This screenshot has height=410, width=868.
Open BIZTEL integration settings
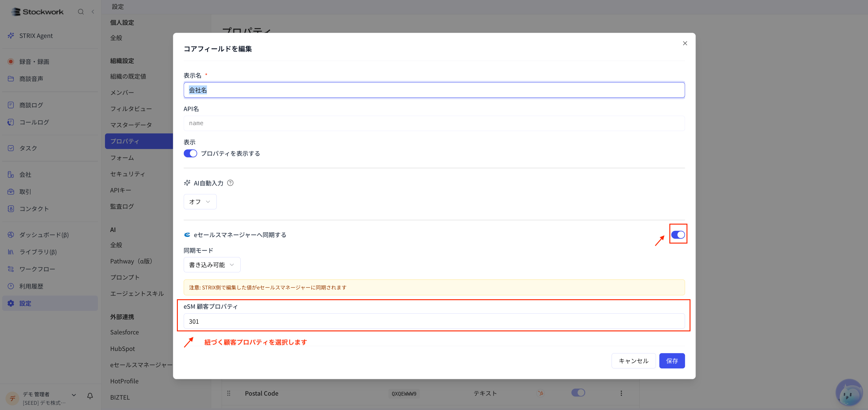click(120, 397)
